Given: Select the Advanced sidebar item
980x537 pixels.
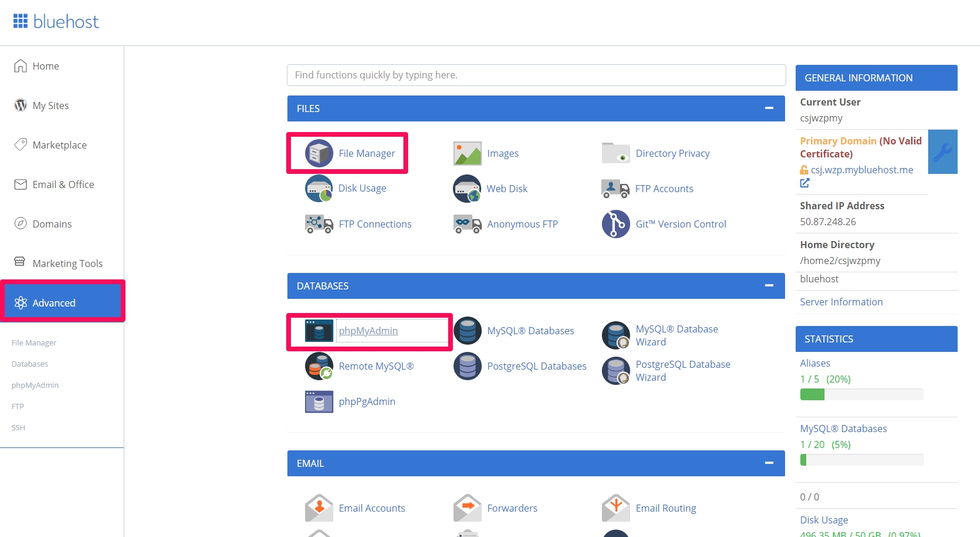Looking at the screenshot, I should tap(62, 303).
